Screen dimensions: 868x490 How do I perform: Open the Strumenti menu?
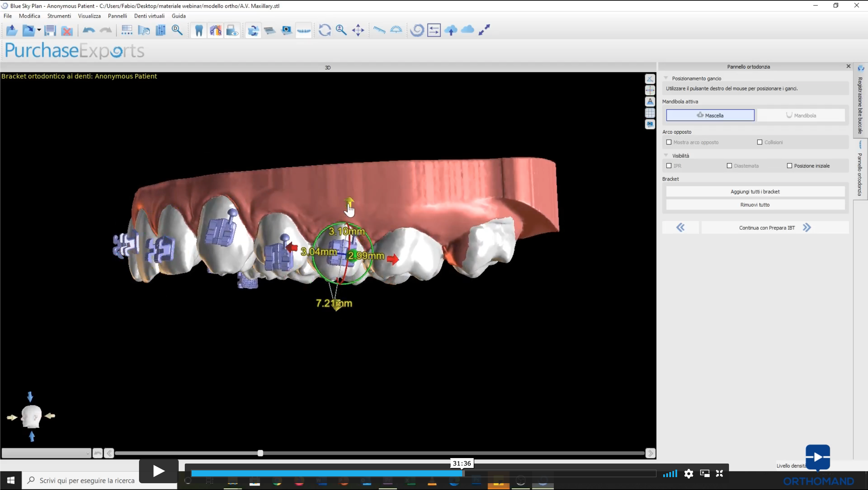[59, 16]
